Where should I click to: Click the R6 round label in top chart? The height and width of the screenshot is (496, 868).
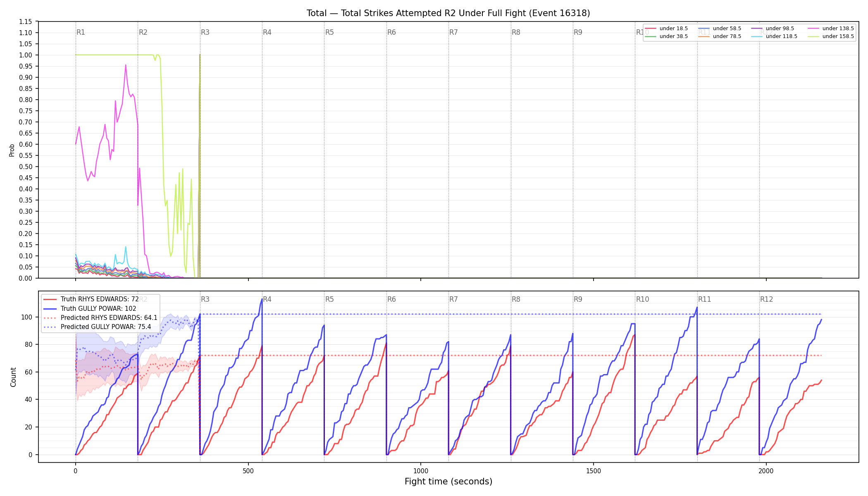tap(391, 32)
